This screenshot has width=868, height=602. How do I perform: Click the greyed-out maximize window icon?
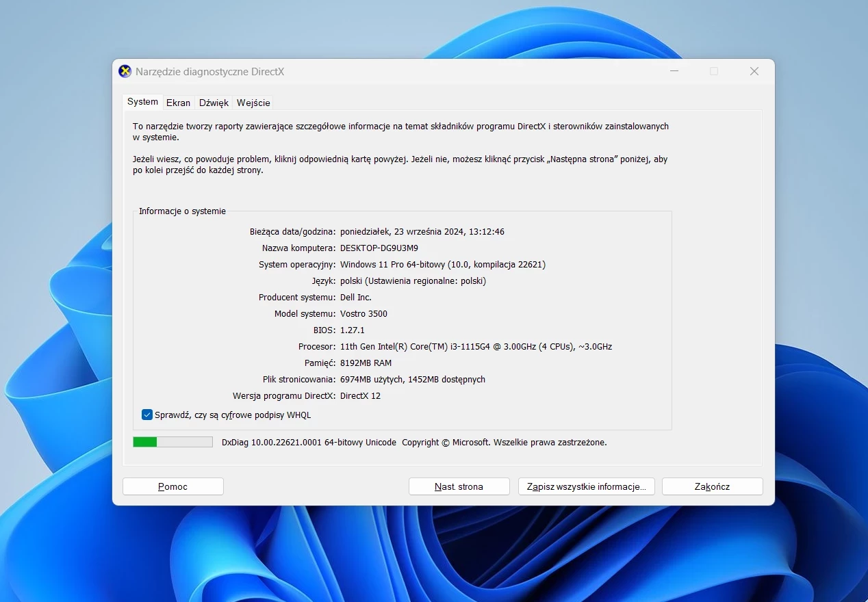pyautogui.click(x=714, y=71)
